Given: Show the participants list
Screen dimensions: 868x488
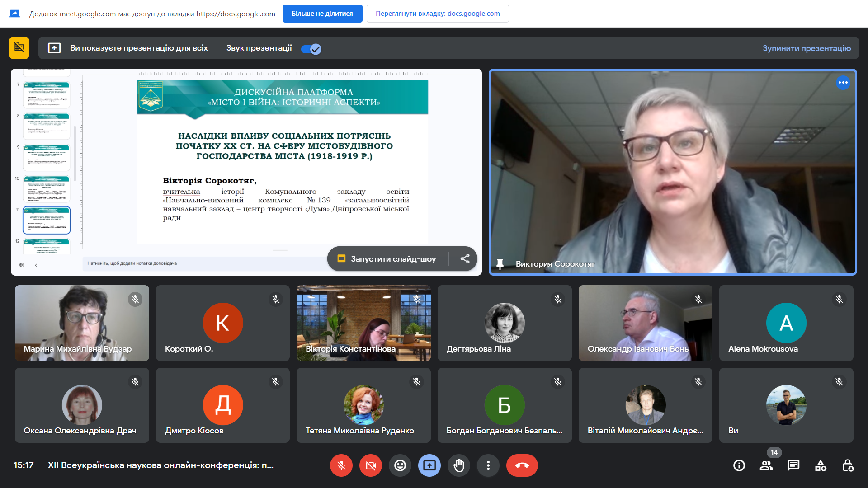Looking at the screenshot, I should click(766, 465).
